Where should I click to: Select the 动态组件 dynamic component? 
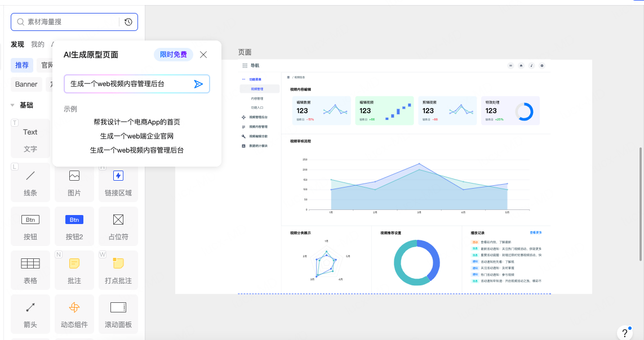74,314
